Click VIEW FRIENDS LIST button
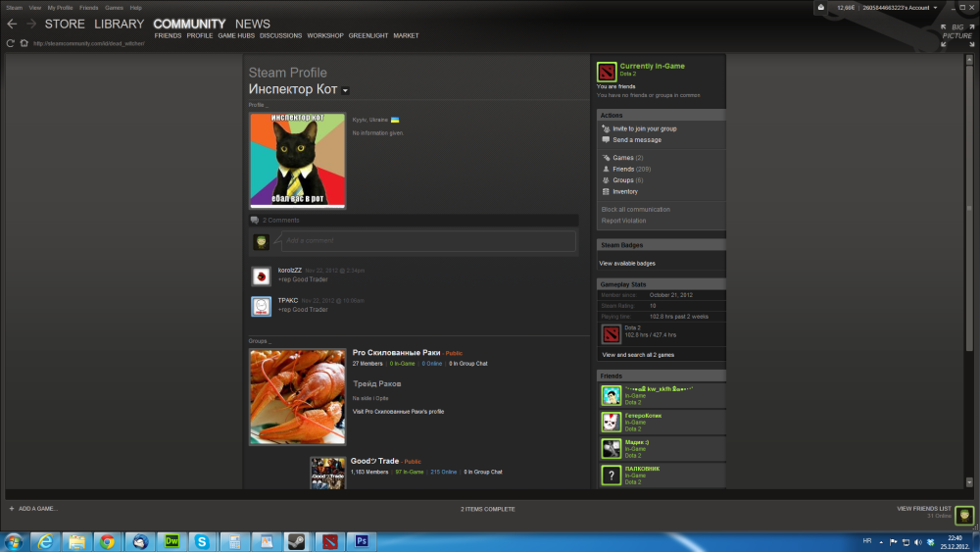 924,508
